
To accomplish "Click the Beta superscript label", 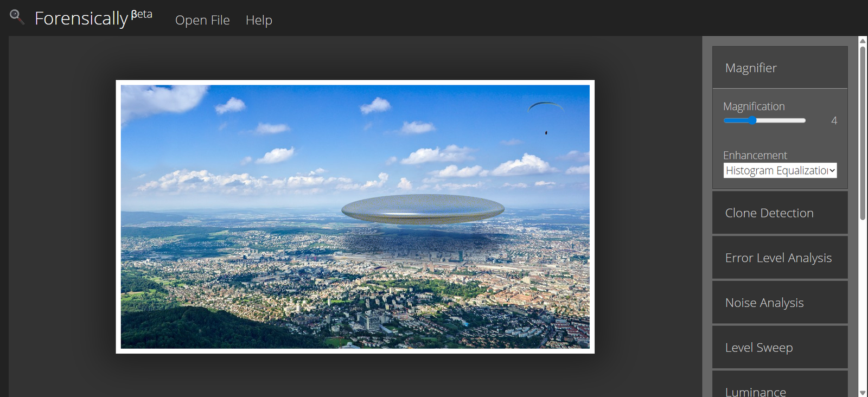I will point(142,14).
